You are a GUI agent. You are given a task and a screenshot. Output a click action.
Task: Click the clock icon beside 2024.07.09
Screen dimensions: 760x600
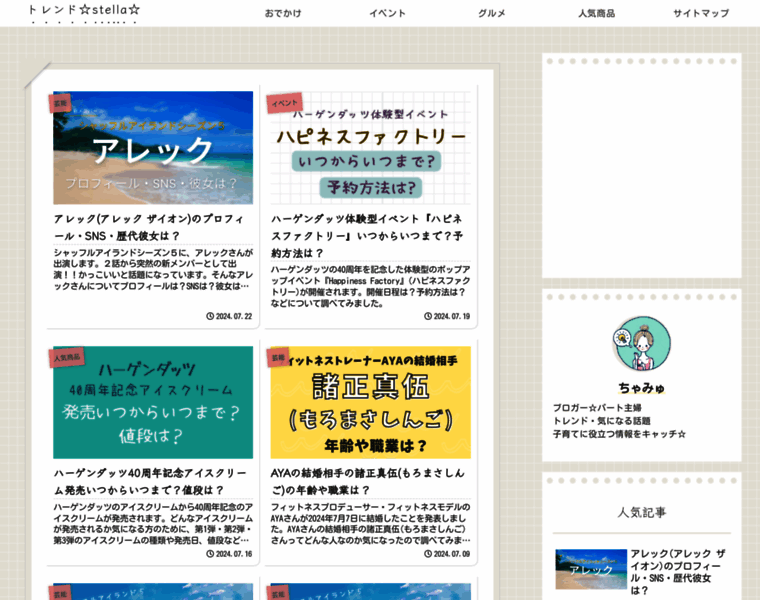point(428,553)
